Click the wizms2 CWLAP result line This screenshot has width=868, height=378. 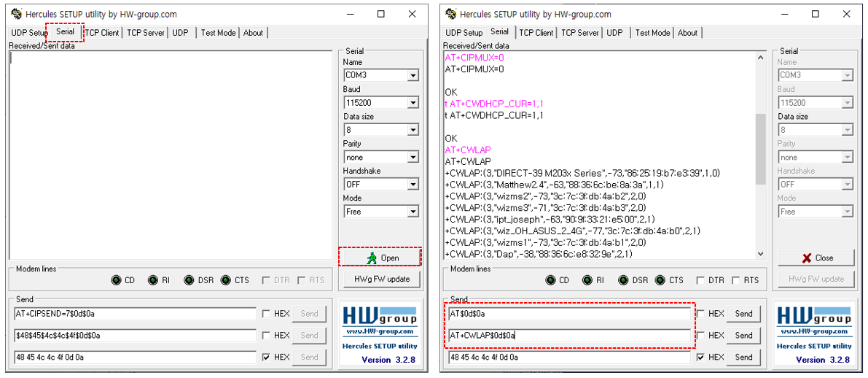[x=546, y=196]
